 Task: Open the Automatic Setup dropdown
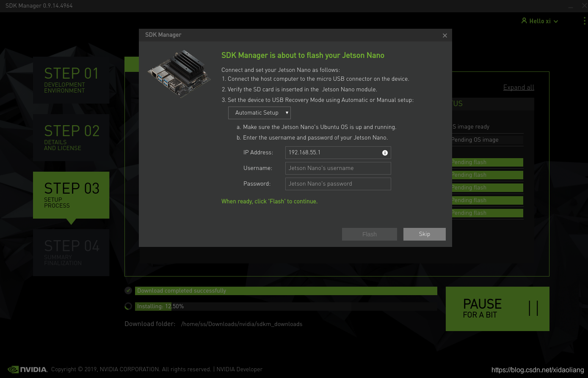click(x=259, y=113)
